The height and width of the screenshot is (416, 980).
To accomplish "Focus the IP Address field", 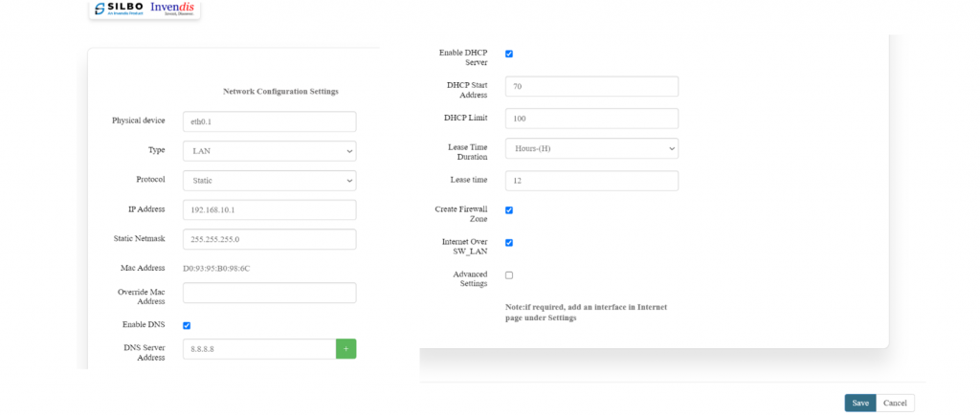I will point(269,210).
